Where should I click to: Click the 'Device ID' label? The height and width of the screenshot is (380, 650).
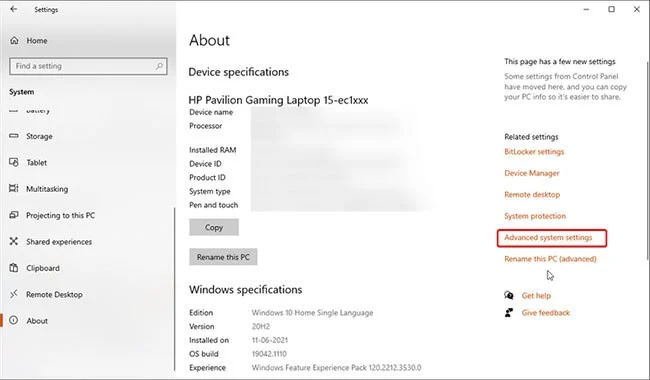tap(205, 164)
